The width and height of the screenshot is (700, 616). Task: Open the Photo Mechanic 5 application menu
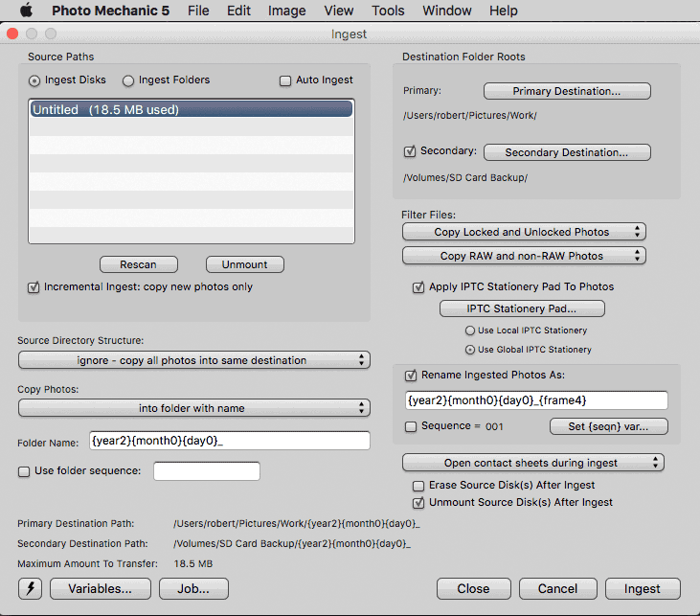(x=110, y=11)
